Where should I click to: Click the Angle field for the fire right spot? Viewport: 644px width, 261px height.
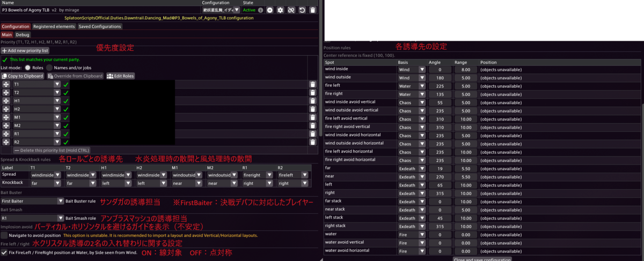441,94
